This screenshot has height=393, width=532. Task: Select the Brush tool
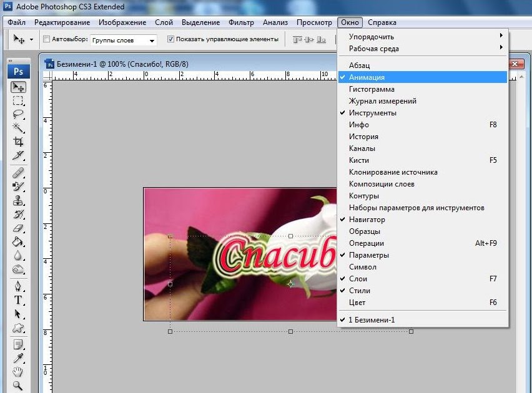(18, 186)
